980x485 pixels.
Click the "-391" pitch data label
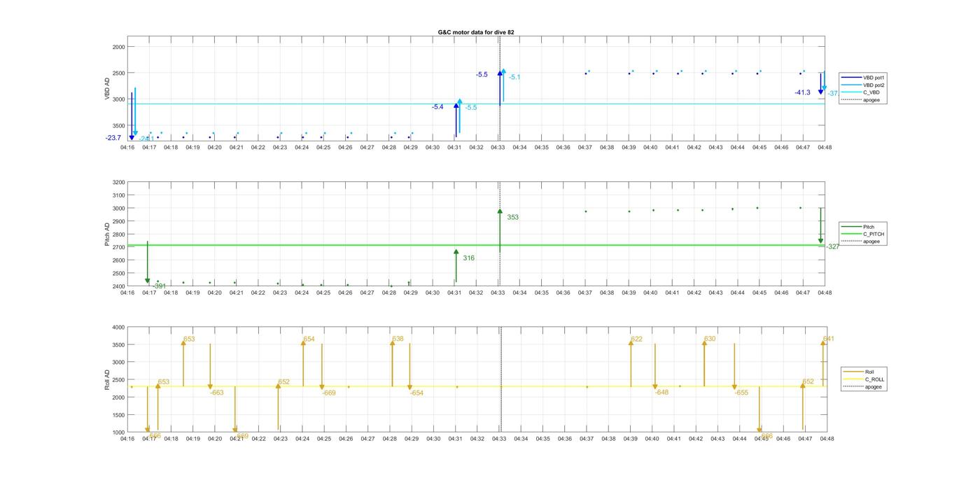click(160, 286)
